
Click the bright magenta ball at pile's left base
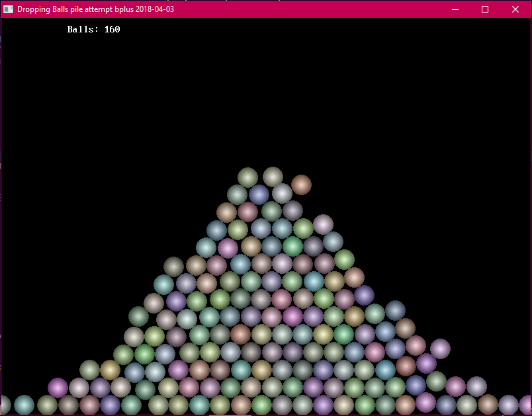point(58,388)
